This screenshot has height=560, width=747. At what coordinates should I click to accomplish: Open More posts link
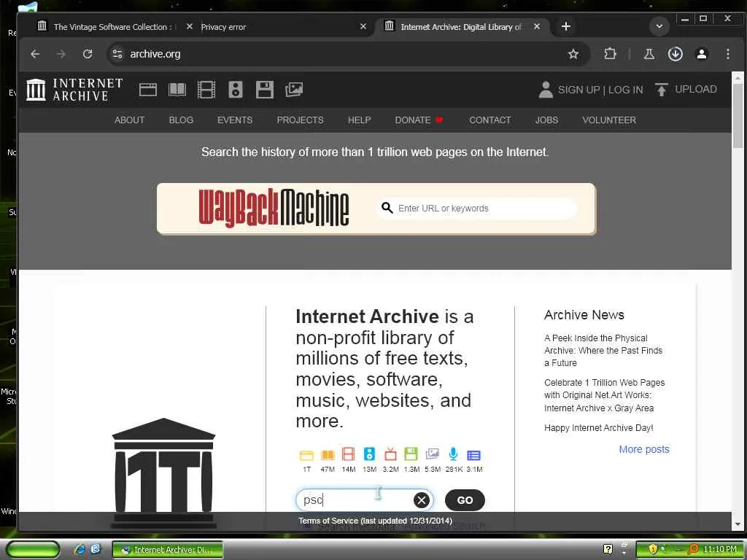[644, 449]
